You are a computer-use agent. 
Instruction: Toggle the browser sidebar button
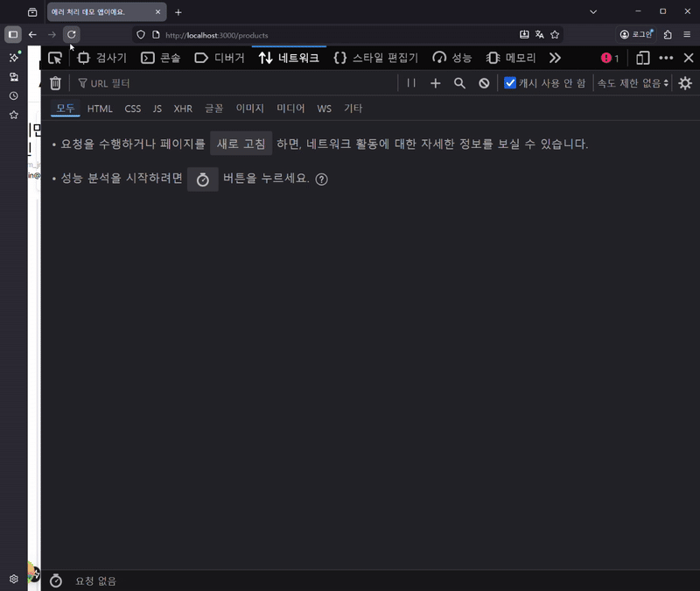13,35
